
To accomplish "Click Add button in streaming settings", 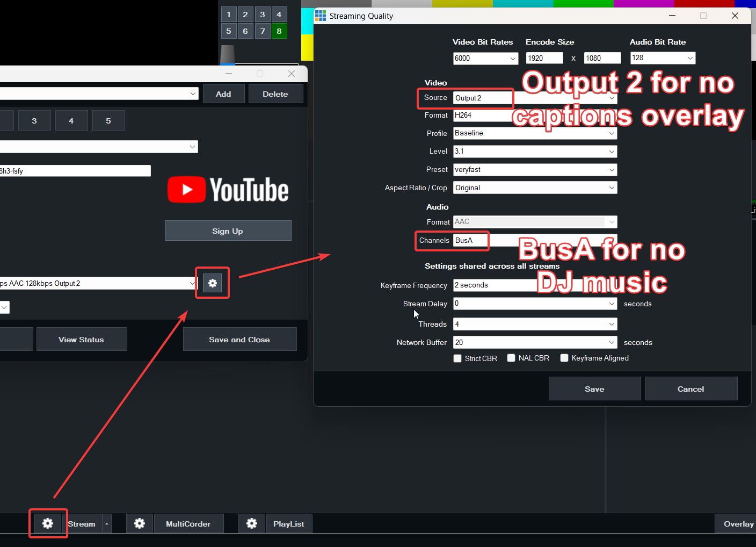I will point(223,94).
